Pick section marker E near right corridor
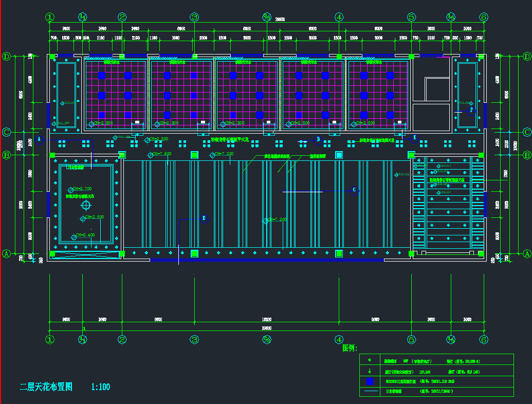This screenshot has height=404, width=532. coord(415,137)
